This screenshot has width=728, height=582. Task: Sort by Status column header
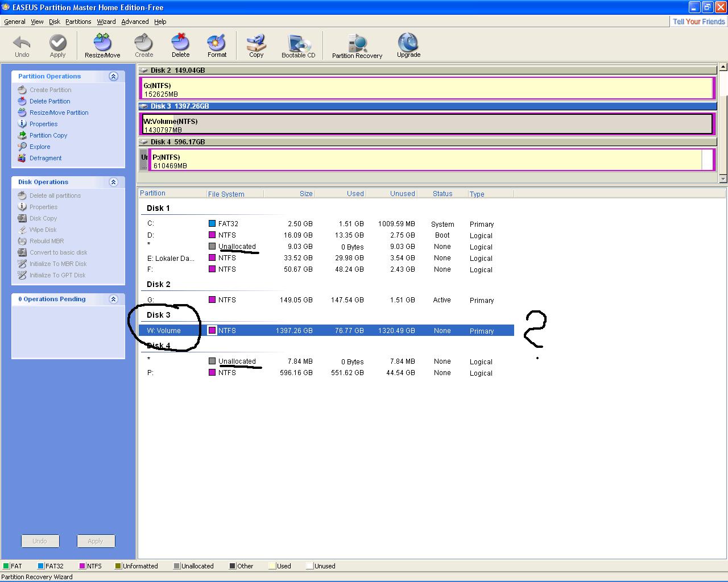pyautogui.click(x=442, y=194)
